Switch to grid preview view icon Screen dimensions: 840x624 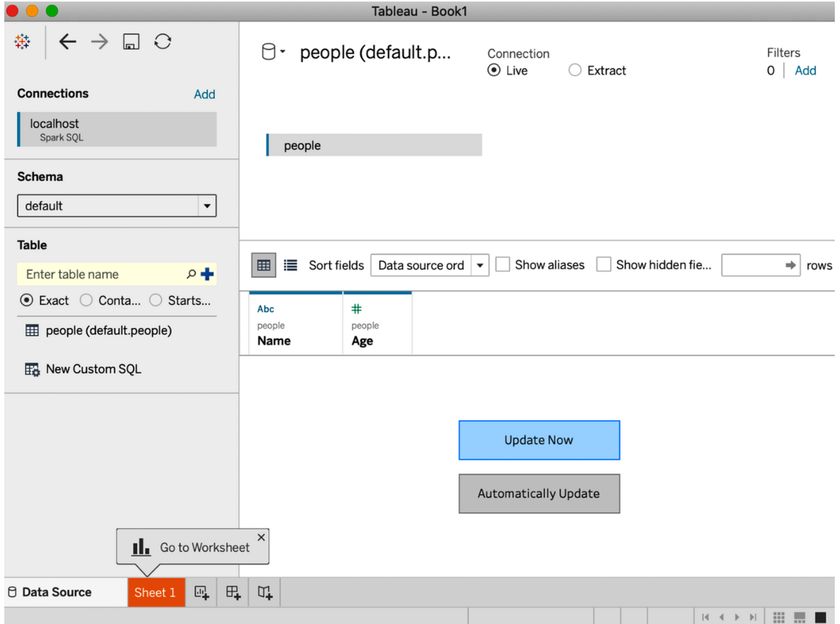pyautogui.click(x=263, y=265)
